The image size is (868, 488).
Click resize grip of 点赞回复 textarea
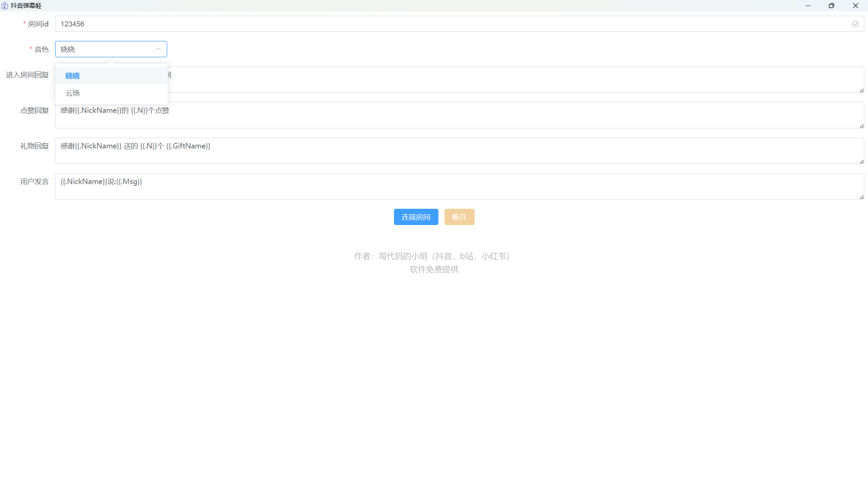(861, 125)
